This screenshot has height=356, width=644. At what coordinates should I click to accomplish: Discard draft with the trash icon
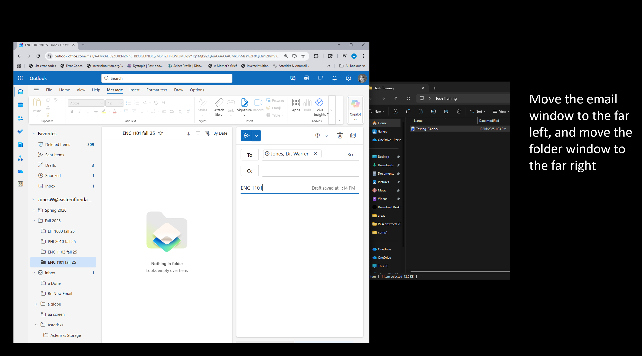340,135
